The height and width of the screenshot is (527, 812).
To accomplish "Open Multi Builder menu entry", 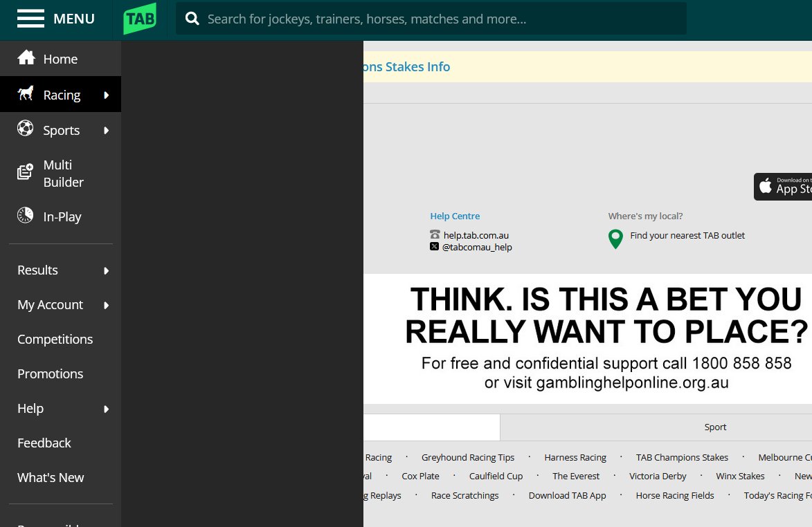I will coord(61,174).
